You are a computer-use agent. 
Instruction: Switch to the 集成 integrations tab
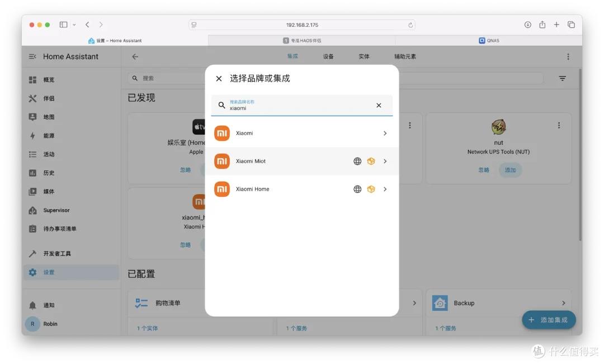pyautogui.click(x=292, y=56)
